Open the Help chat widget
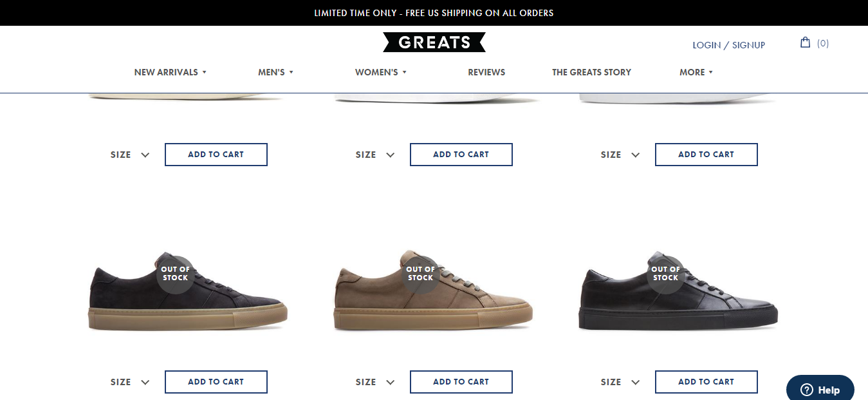The width and height of the screenshot is (868, 400). point(820,389)
